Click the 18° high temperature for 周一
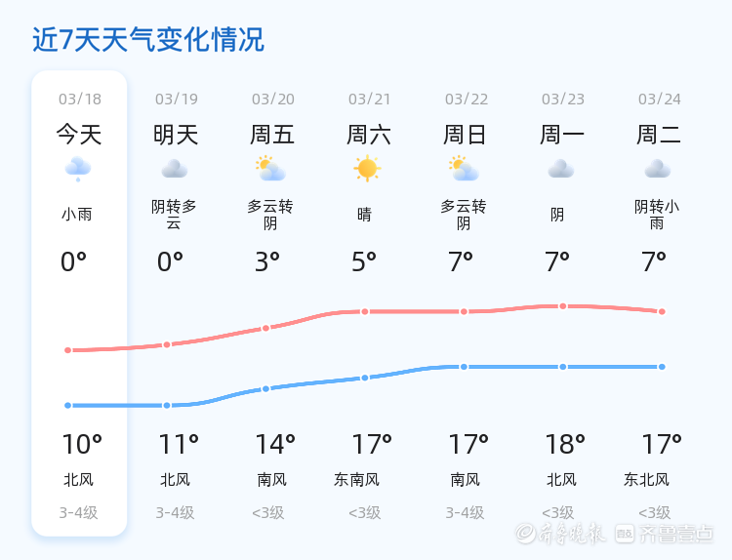732x560 pixels. [x=564, y=445]
